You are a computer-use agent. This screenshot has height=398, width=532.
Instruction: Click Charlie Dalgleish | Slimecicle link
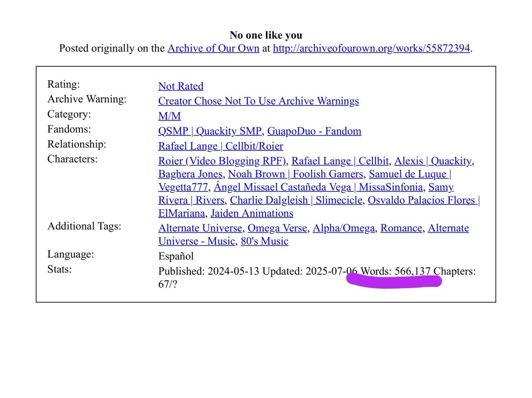297,200
